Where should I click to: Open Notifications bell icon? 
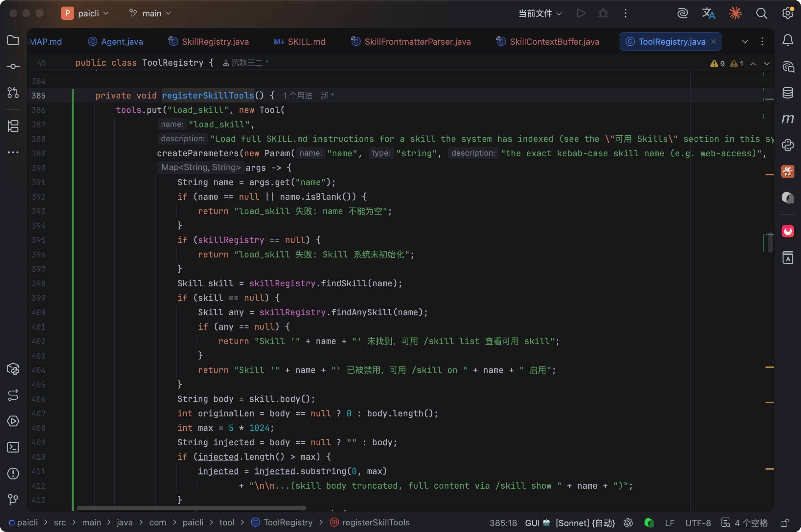pos(788,40)
